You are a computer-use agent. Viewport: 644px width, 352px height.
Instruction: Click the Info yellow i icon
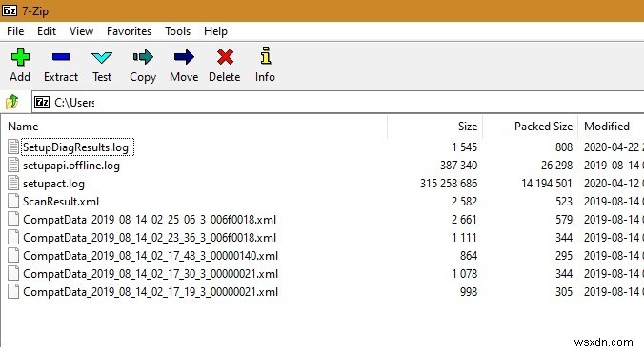point(266,56)
